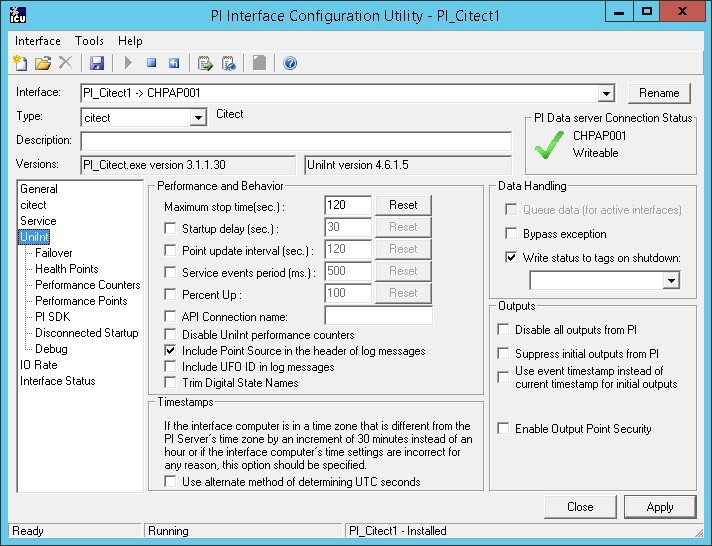Open help via blue question mark icon
The width and height of the screenshot is (712, 546).
coord(290,63)
